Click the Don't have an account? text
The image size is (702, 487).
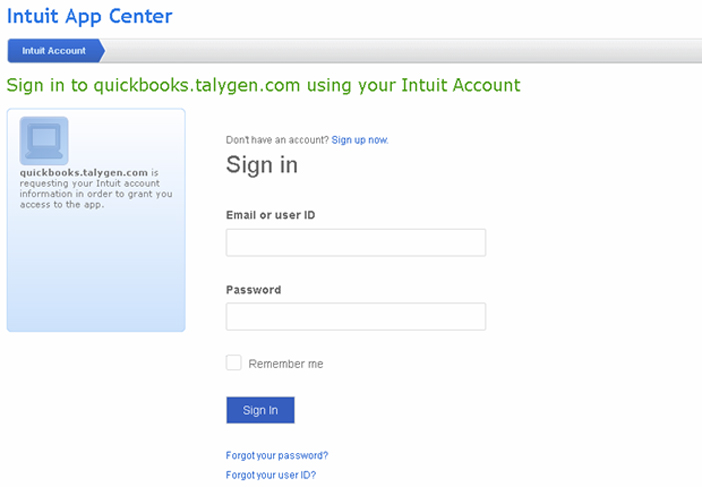pyautogui.click(x=277, y=140)
